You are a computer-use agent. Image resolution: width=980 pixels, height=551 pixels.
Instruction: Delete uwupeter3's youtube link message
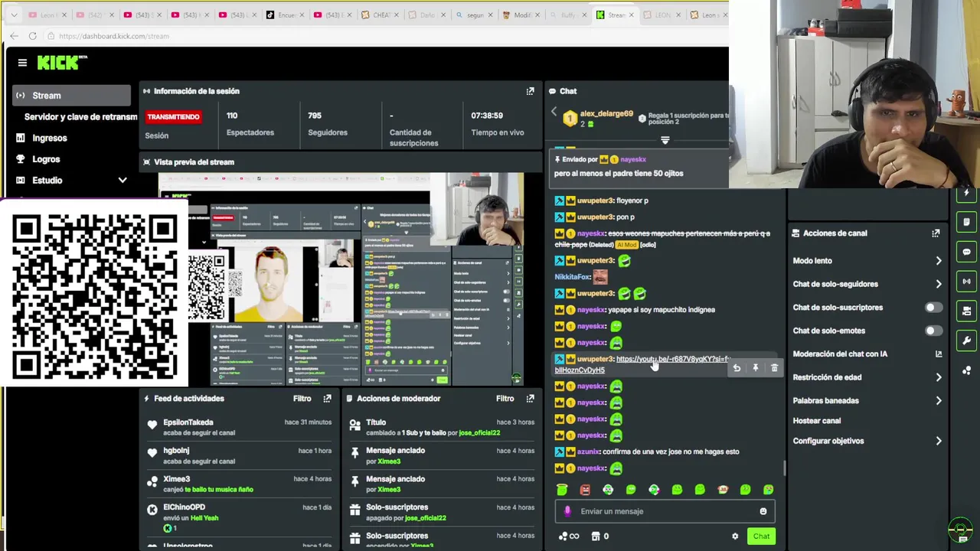774,368
